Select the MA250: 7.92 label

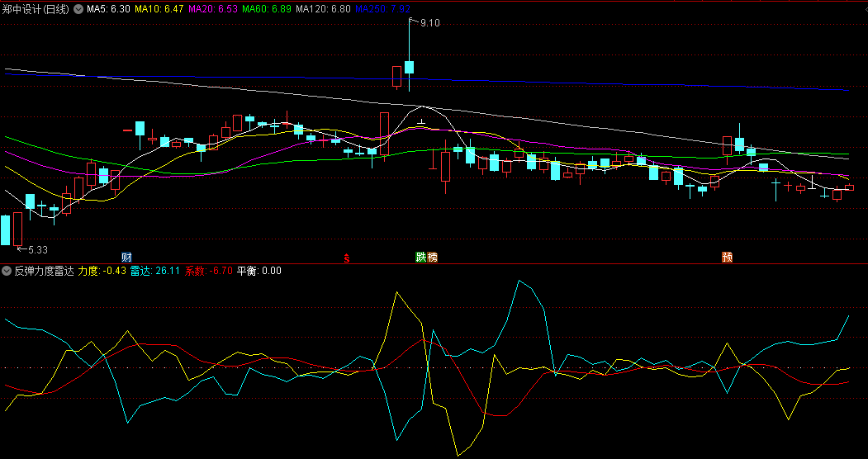pyautogui.click(x=382, y=9)
